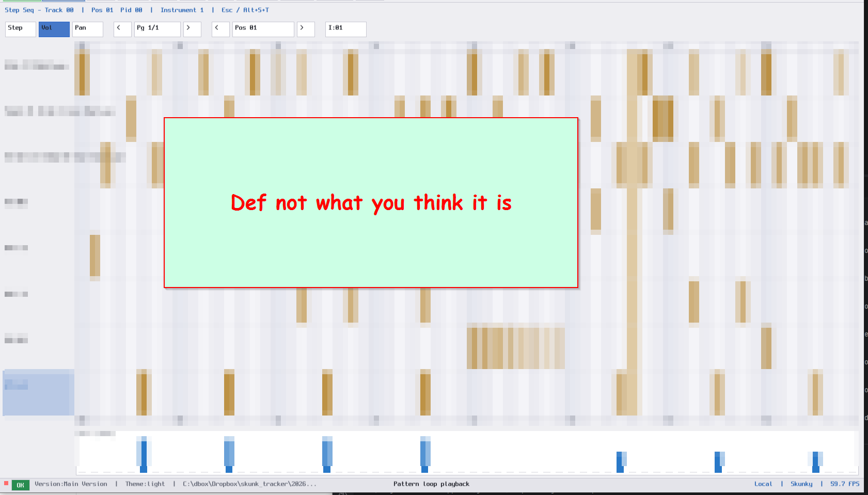The height and width of the screenshot is (495, 868).
Task: Adjust the fourth blue volume bar
Action: (x=425, y=454)
